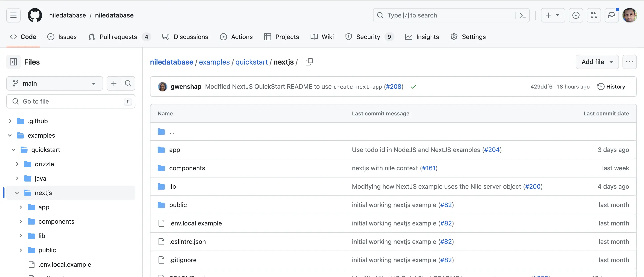Expand the drizzle folder in tree

click(x=17, y=164)
